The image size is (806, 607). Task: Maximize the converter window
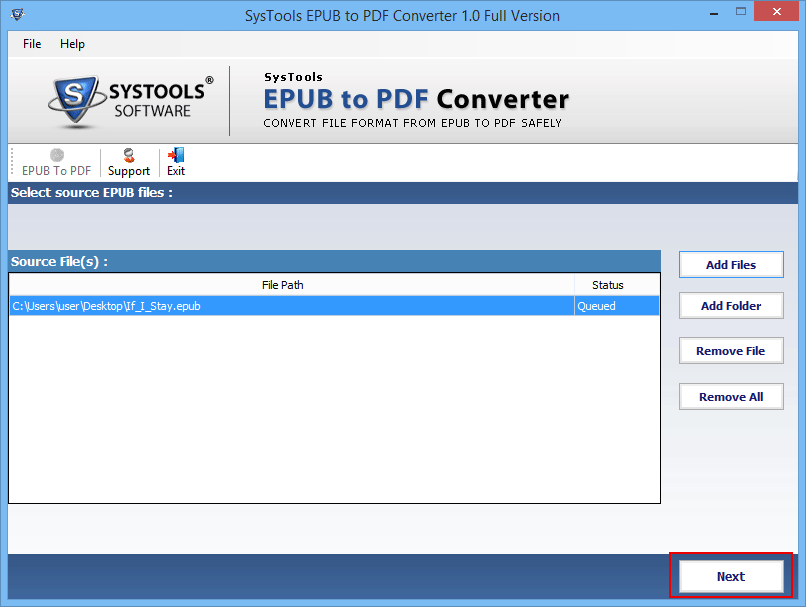click(741, 12)
